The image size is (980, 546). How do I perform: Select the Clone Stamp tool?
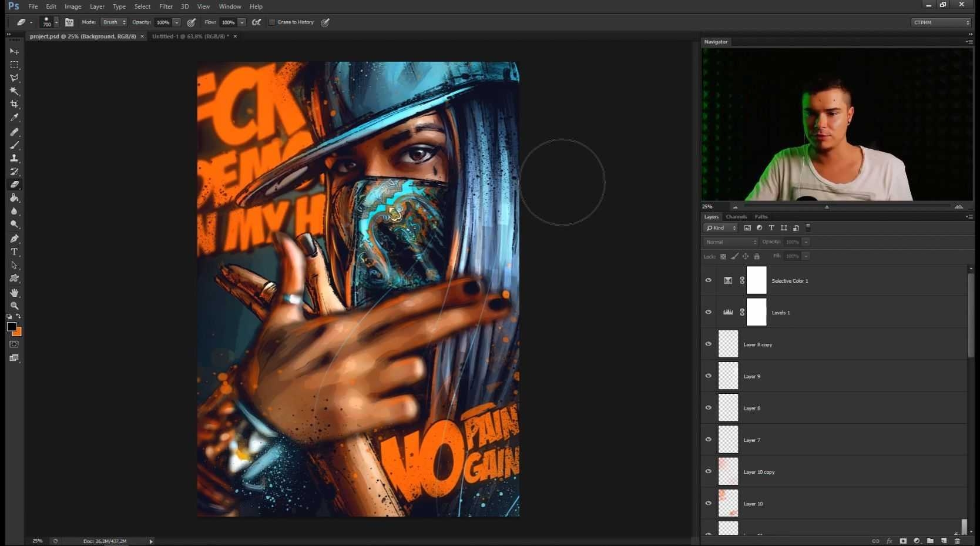click(x=14, y=159)
